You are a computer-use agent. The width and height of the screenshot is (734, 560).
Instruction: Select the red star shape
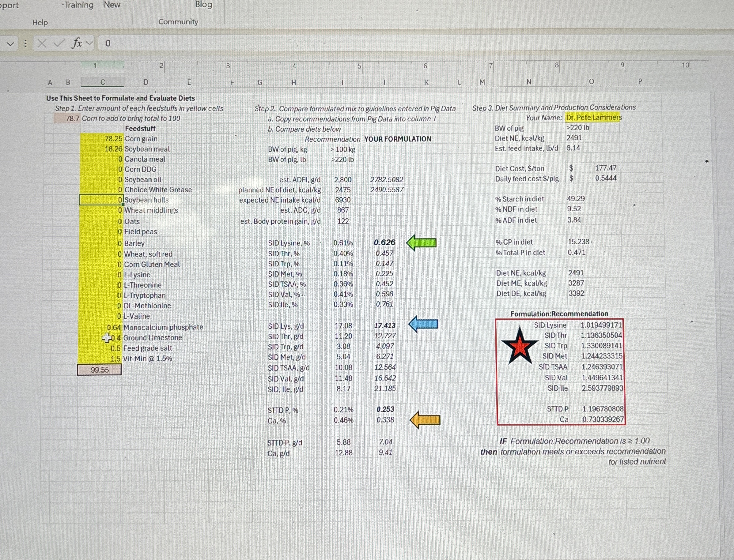point(520,347)
